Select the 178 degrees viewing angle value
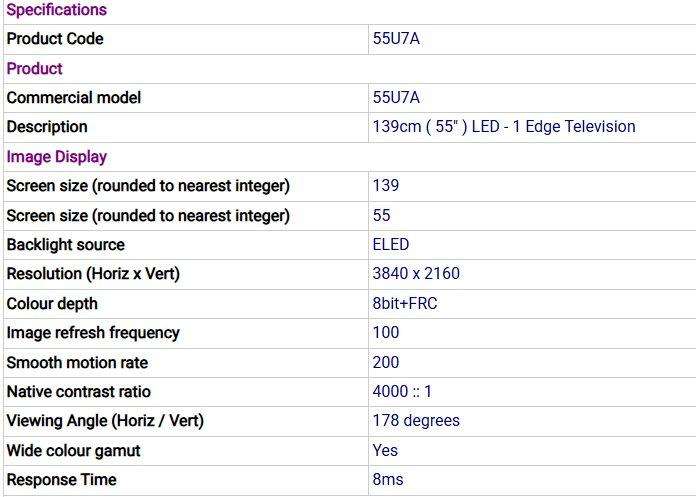This screenshot has width=696, height=497. [x=416, y=421]
